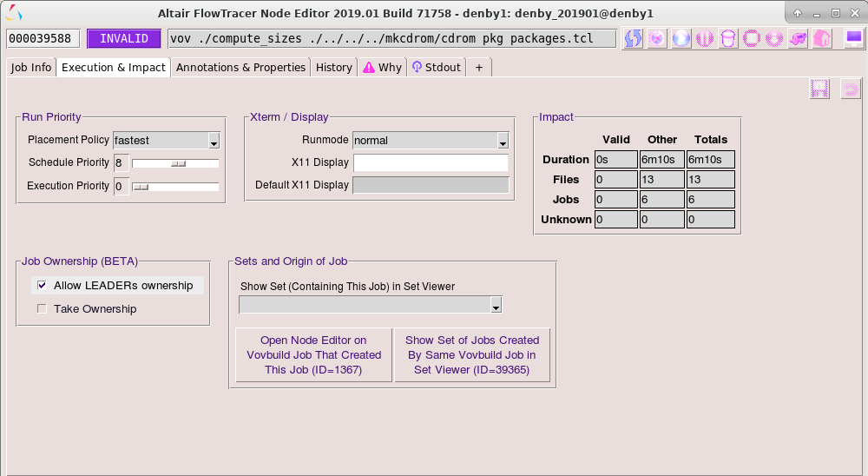Click the Jobs Valid cell 0
The width and height of the screenshot is (868, 476).
coord(616,200)
